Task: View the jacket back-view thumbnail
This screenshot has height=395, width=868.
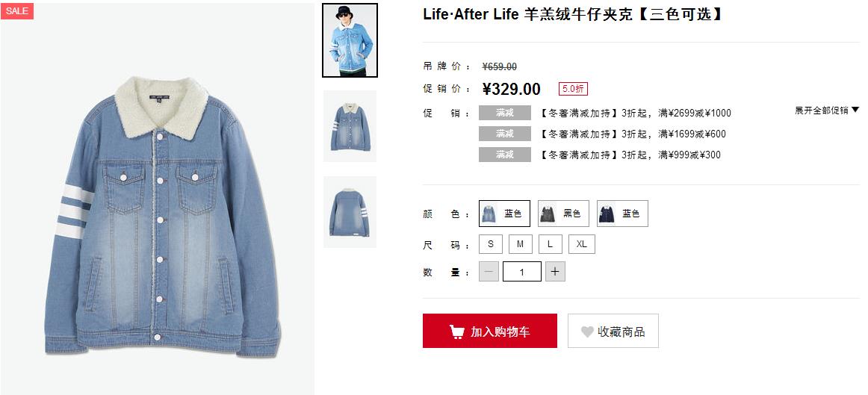Action: click(x=350, y=212)
